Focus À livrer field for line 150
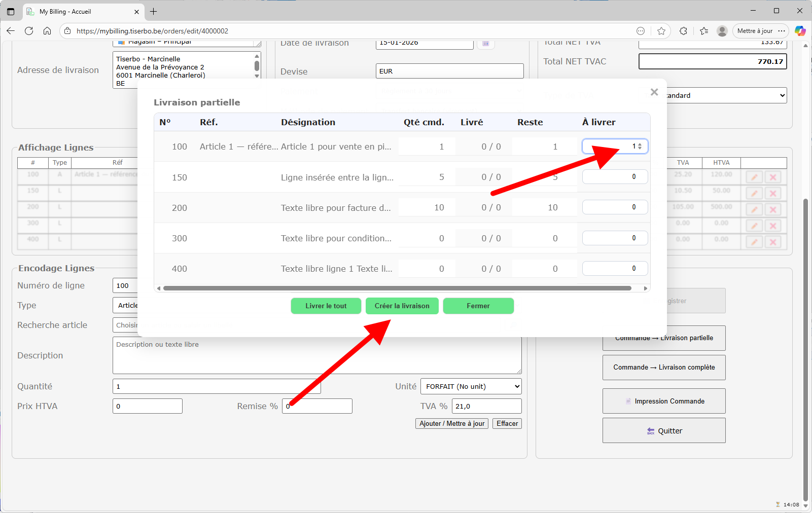 (x=614, y=177)
